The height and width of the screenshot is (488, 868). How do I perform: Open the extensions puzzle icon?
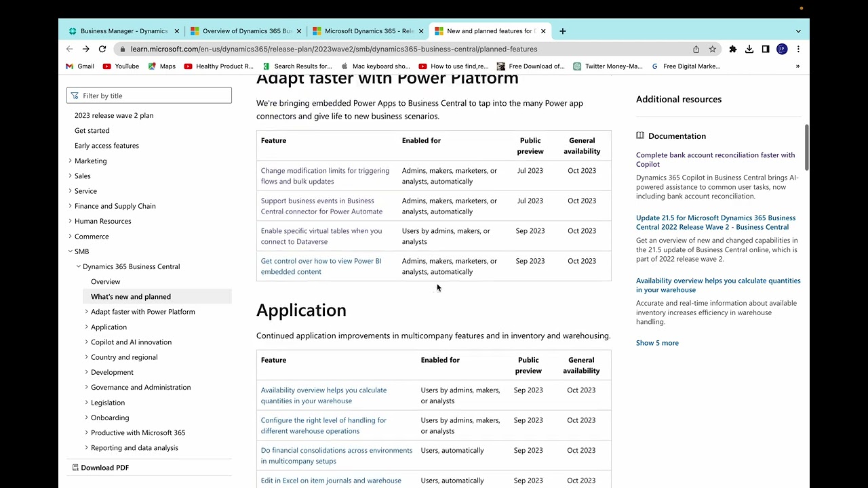pos(733,49)
